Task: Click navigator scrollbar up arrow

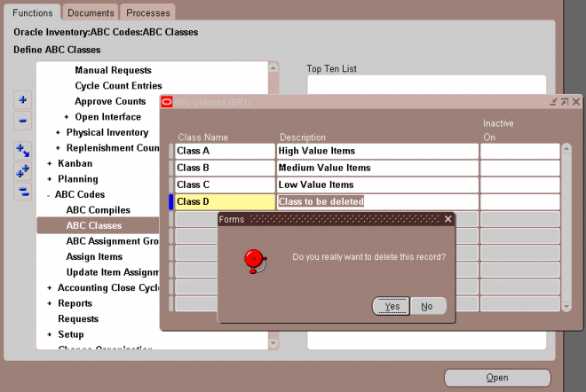Action: (273, 67)
